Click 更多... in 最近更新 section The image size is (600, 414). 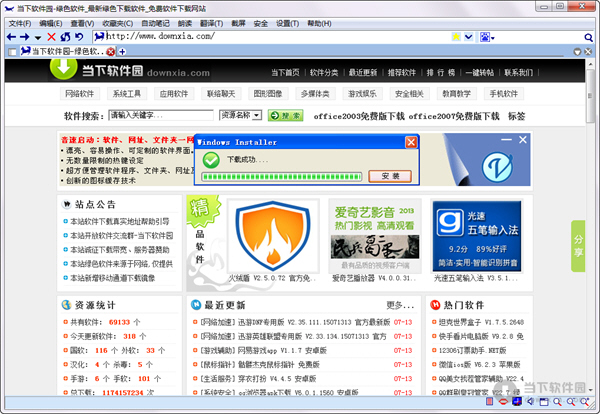(x=400, y=305)
